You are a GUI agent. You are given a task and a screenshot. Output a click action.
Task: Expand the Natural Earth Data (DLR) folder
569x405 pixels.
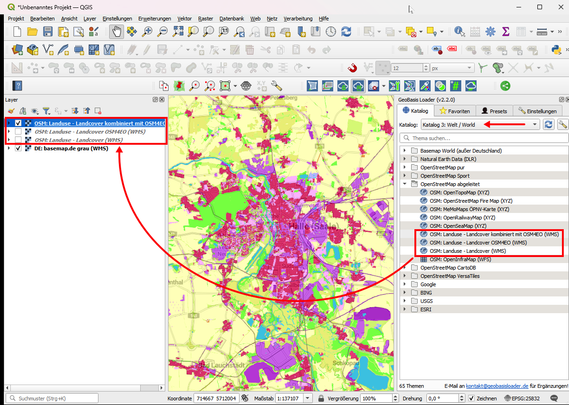click(x=405, y=159)
